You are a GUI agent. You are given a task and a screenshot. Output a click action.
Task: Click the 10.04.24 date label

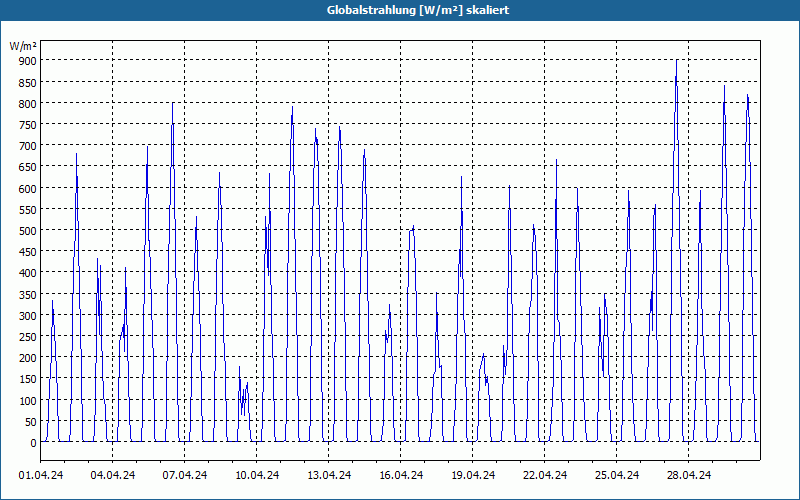pyautogui.click(x=257, y=475)
